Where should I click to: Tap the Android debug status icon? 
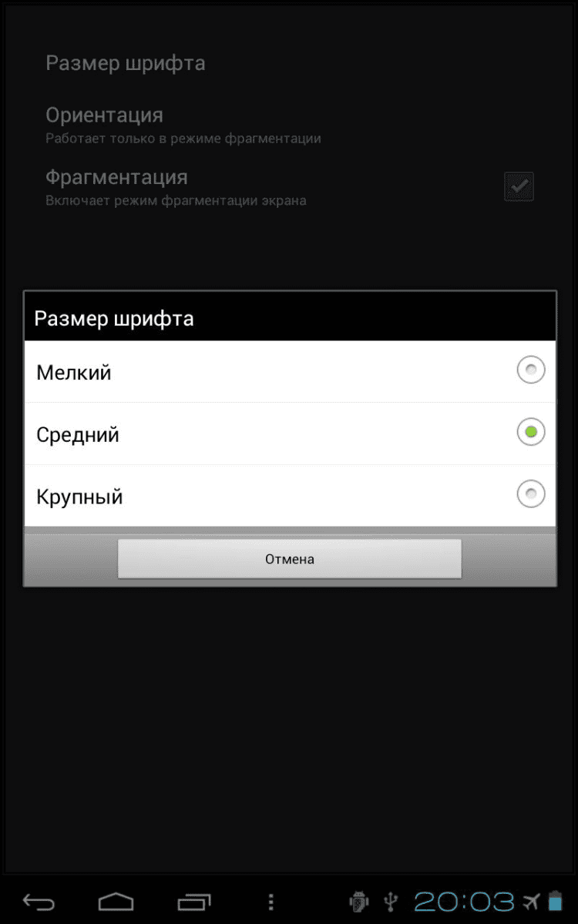pos(359,901)
